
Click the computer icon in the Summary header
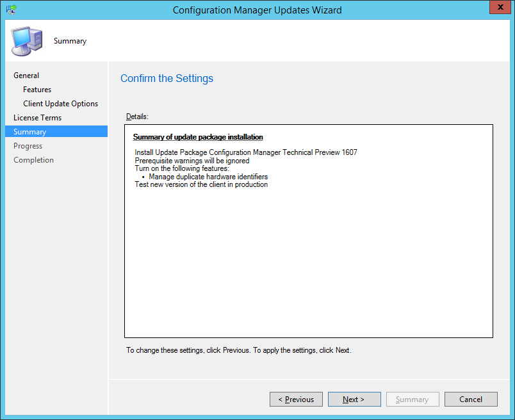pos(27,41)
